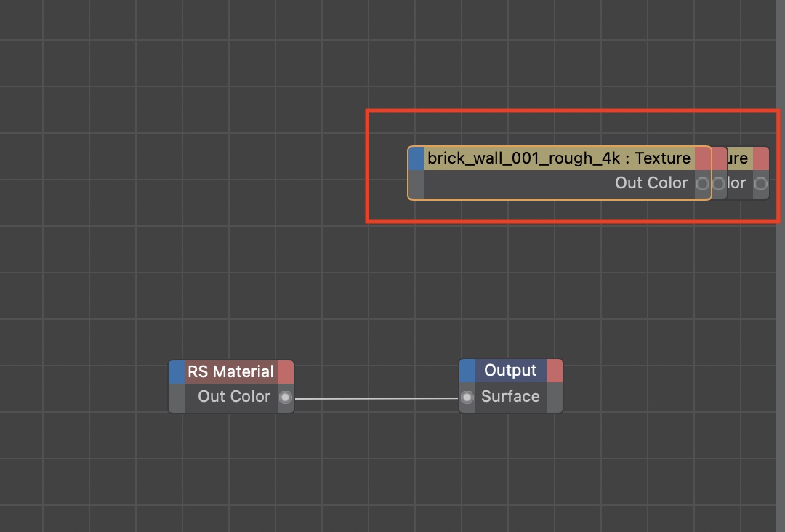
Task: Click red output square on RS Material node
Action: (x=286, y=372)
